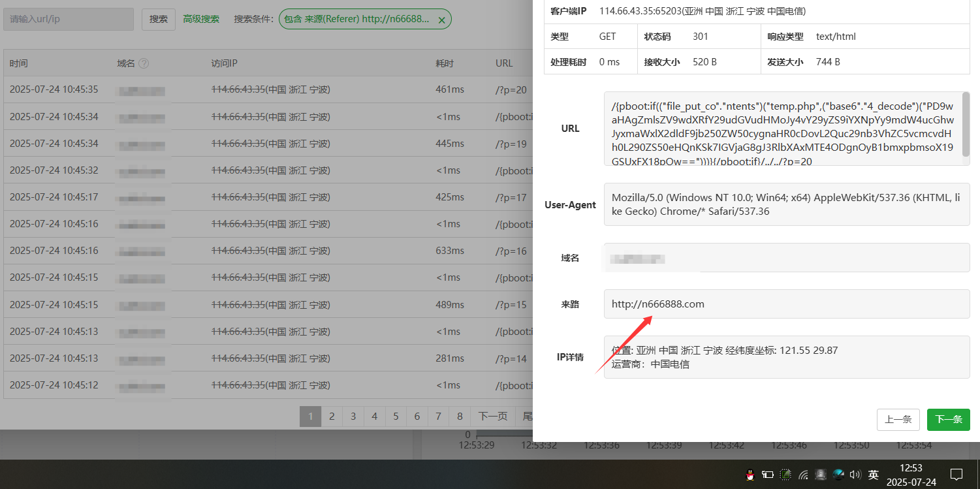Click the 耗时 column header
This screenshot has height=489, width=980.
(445, 63)
